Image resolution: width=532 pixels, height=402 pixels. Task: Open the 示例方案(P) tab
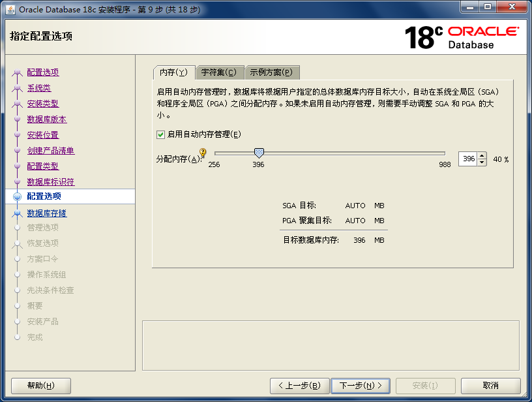pyautogui.click(x=271, y=72)
